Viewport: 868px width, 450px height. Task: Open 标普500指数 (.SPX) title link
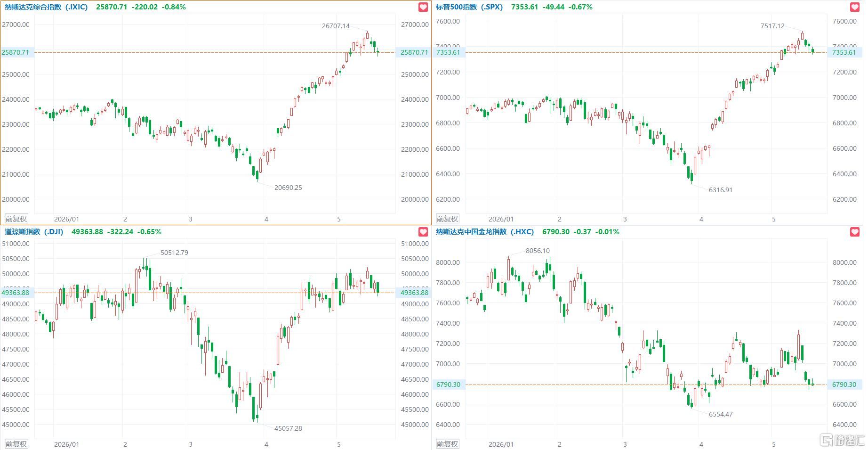(469, 7)
